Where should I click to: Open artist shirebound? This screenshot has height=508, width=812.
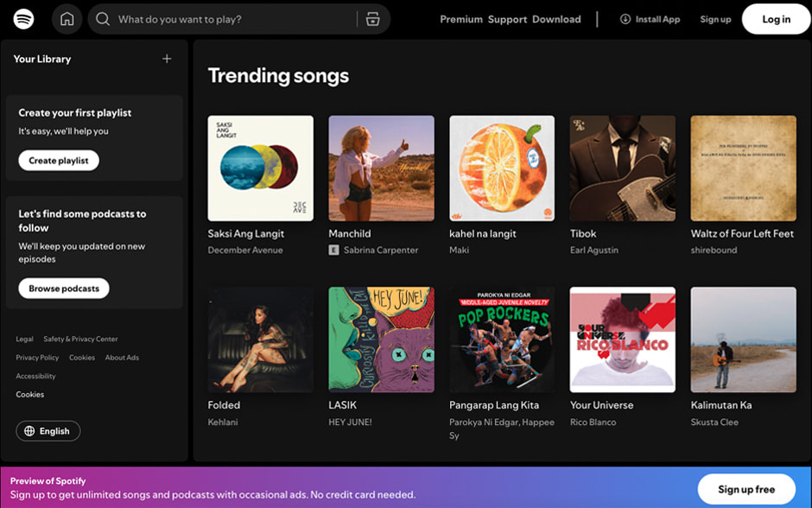pos(714,251)
